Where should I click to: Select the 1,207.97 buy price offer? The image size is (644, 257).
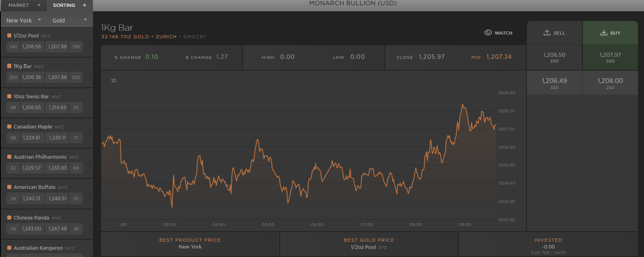tap(610, 57)
